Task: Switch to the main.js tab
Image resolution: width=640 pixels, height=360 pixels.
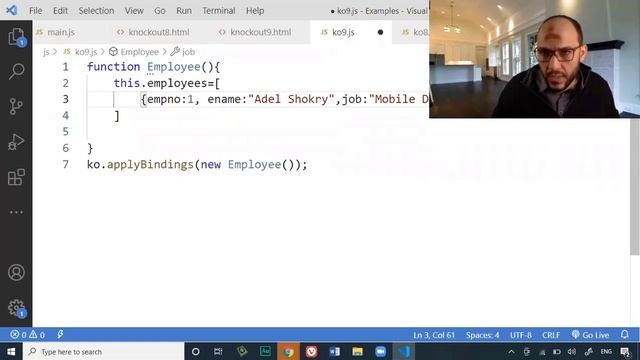Action: coord(61,32)
